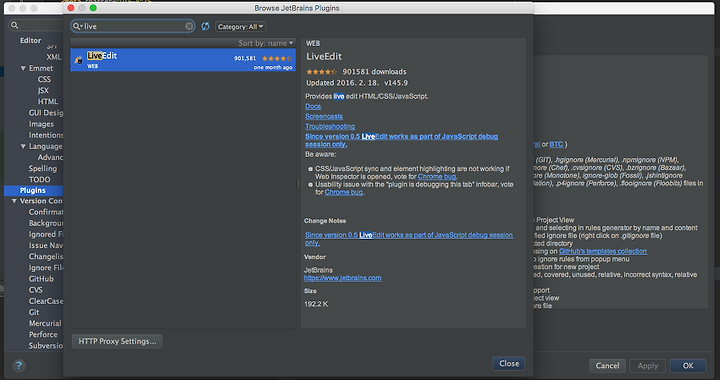Close the Browse JetBrains Plugins dialog
720x380 pixels.
pos(509,363)
